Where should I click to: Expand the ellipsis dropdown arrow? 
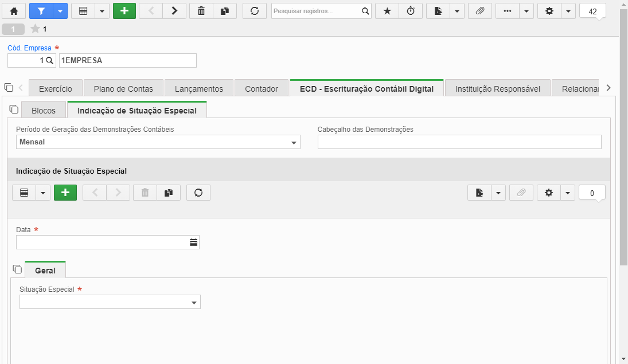526,11
